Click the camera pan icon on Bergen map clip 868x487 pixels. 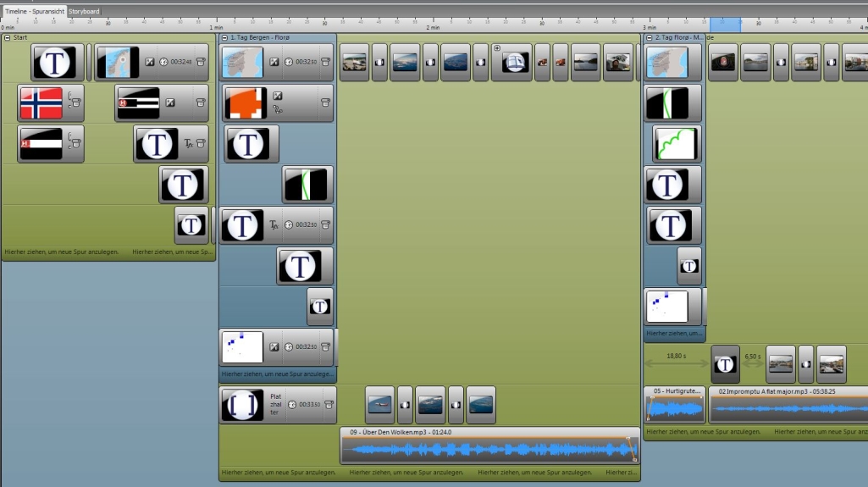point(274,62)
